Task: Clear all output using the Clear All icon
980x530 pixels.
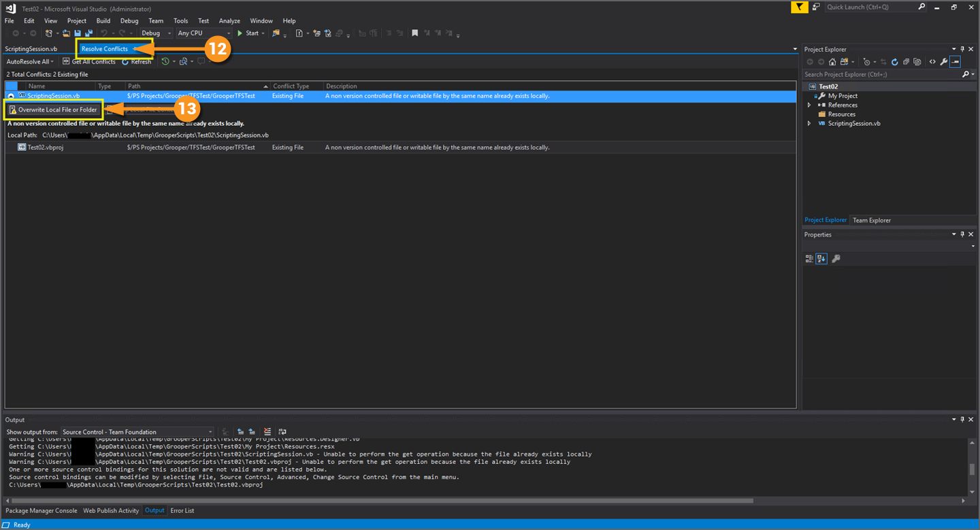Action: tap(267, 432)
